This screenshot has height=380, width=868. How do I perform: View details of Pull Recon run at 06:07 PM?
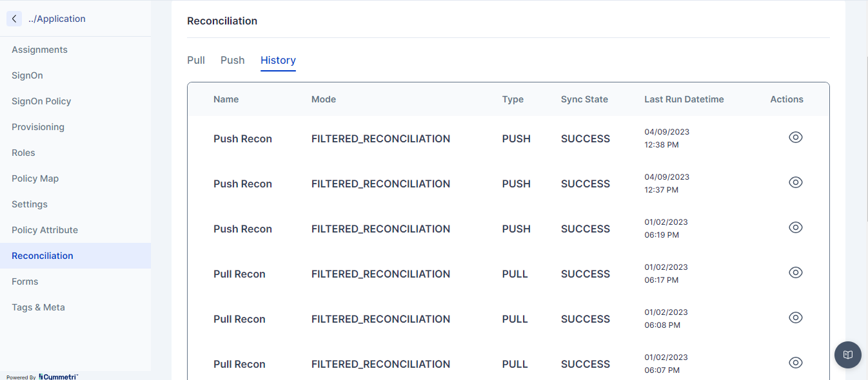coord(796,363)
